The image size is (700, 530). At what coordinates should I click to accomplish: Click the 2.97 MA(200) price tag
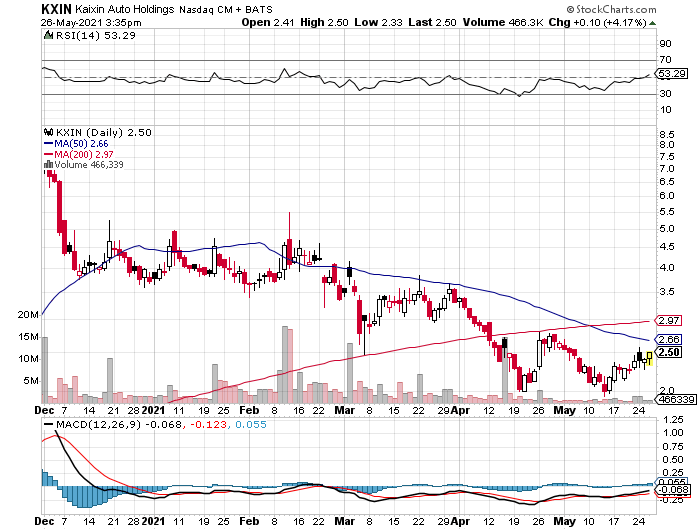(x=669, y=321)
